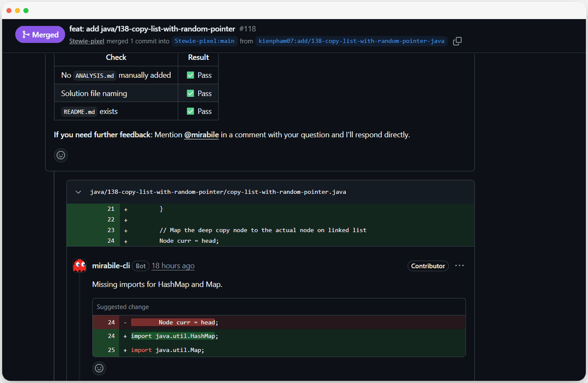Click the Bot label next to mirabile-cli

140,266
